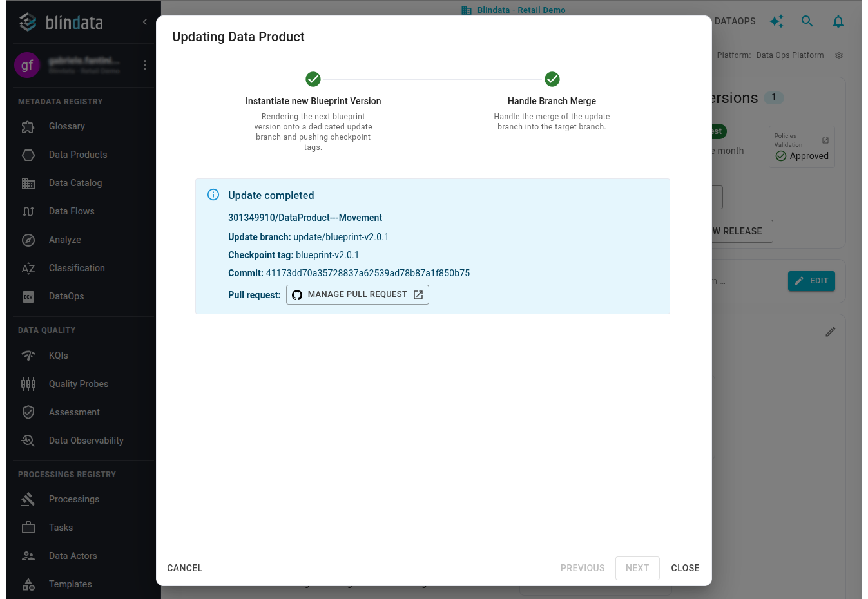This screenshot has height=599, width=868.
Task: Open the Glossary puzzle icon
Action: coord(28,127)
